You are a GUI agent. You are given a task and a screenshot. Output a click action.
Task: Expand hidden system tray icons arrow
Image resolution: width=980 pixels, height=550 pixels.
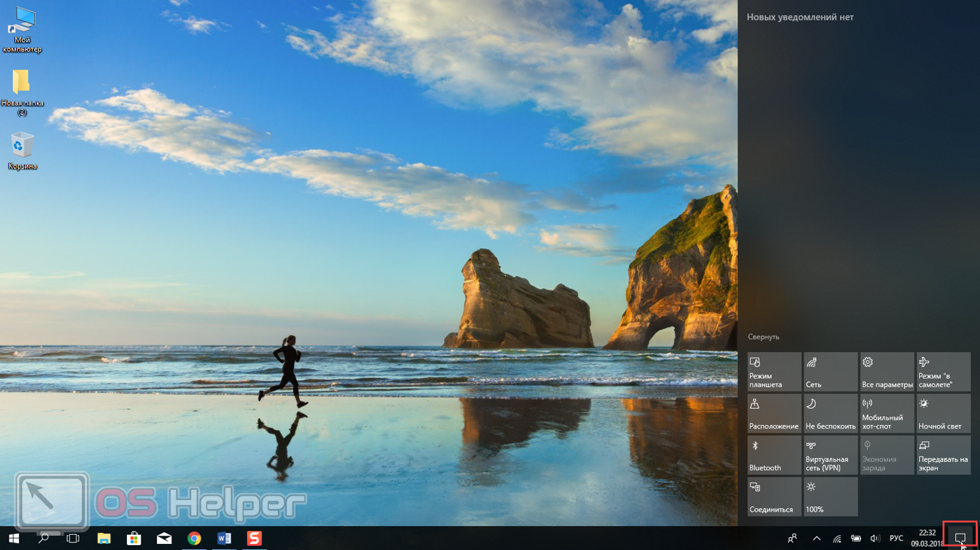coord(816,538)
